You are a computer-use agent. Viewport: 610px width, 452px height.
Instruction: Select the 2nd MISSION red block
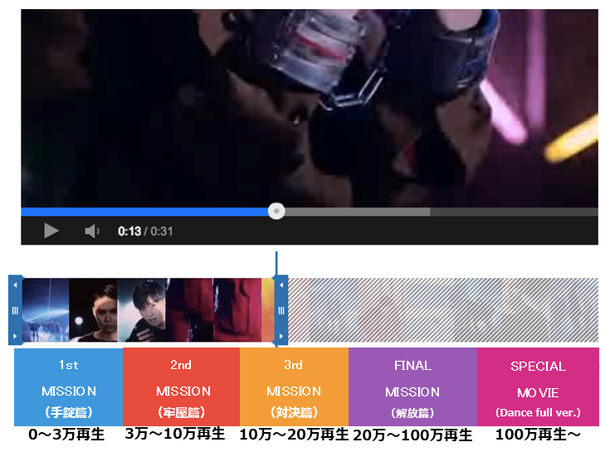coord(181,387)
